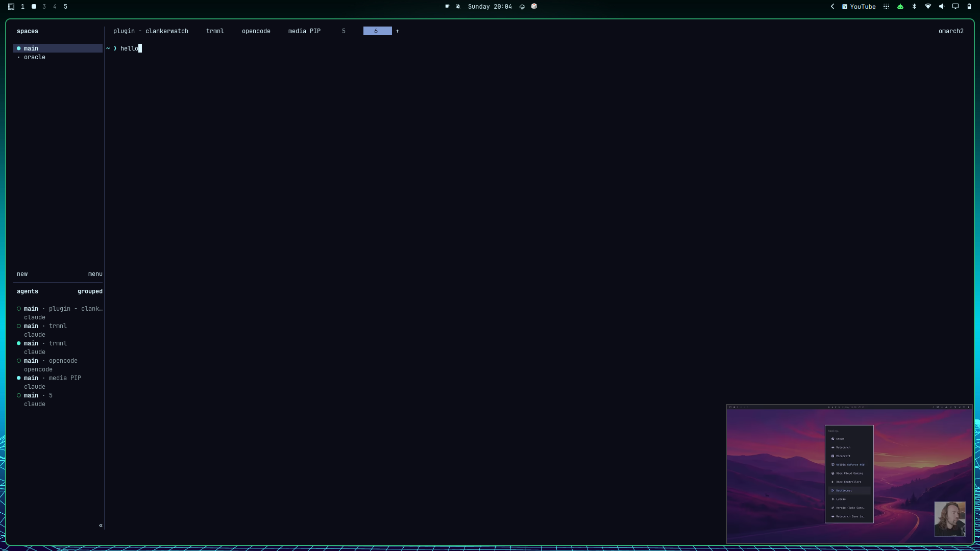Viewport: 980px width, 551px height.
Task: Collapse sidebar with double chevron
Action: click(x=101, y=525)
